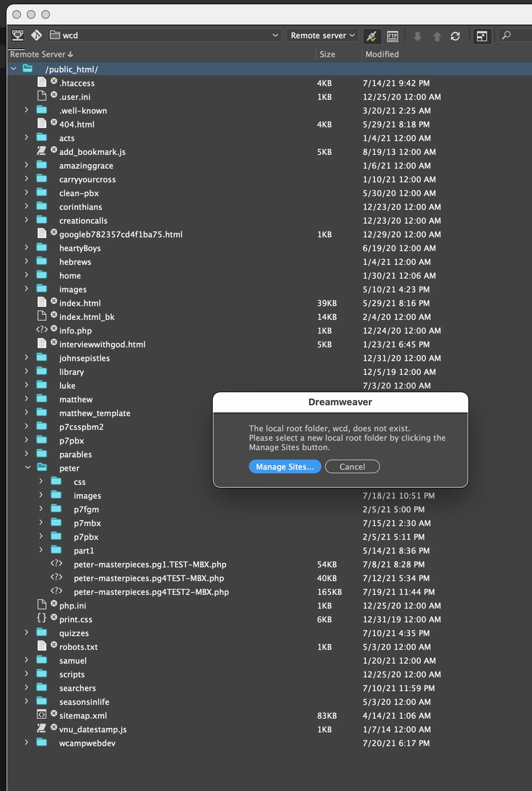Click the googleb782357cd4f1ba75.html file icon

(x=42, y=233)
